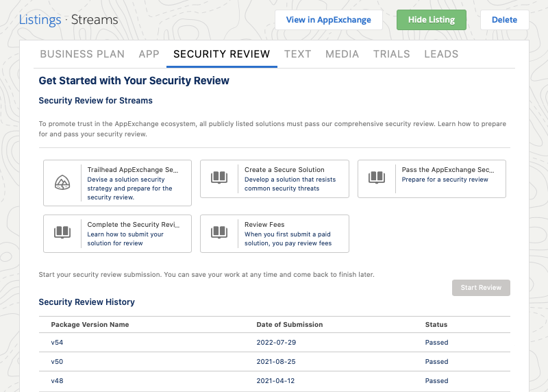
Task: Click Passed status in the v50 row
Action: (436, 362)
